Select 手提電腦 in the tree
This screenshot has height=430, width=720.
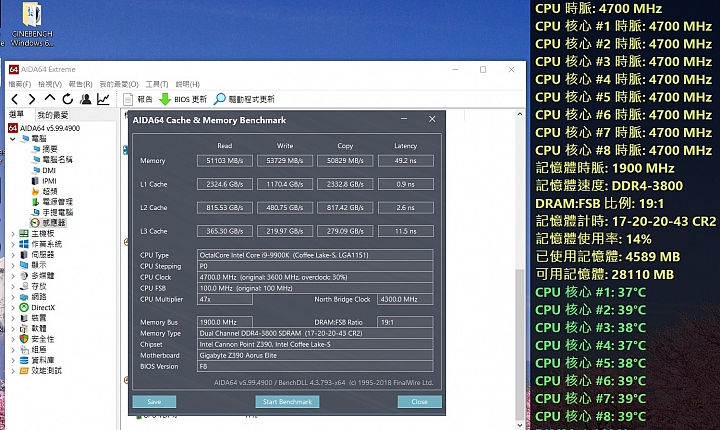coord(57,212)
